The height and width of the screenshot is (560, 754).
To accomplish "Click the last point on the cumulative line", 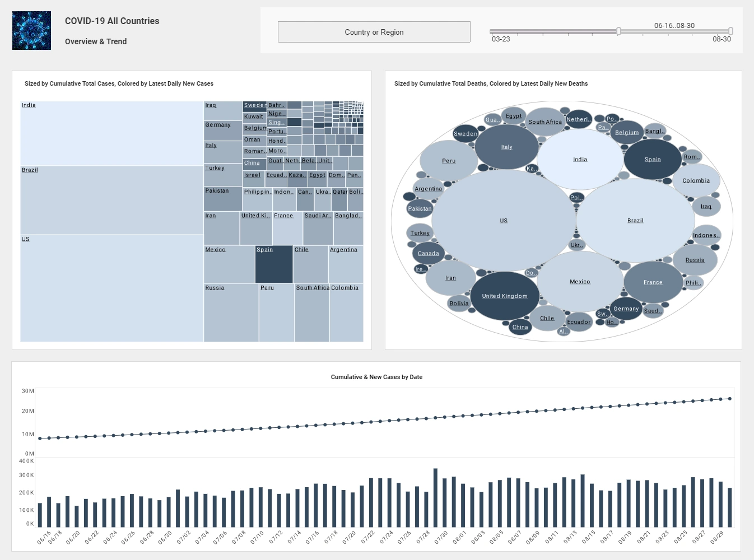I will pyautogui.click(x=729, y=398).
